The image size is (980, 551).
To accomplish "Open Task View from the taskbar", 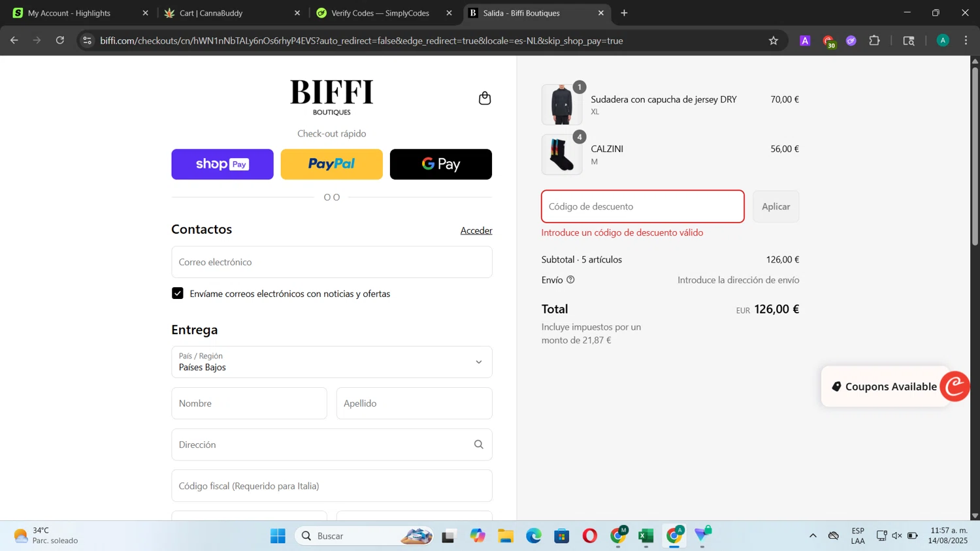I will click(x=448, y=536).
